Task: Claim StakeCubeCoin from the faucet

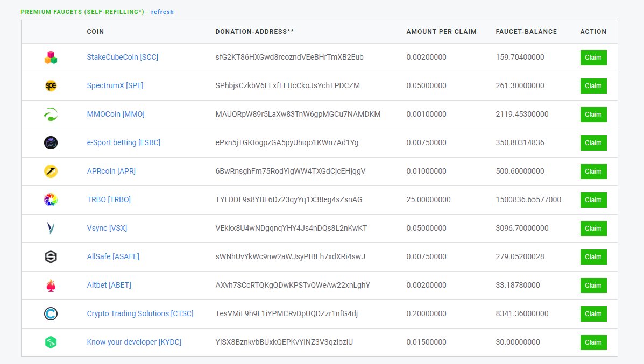Action: [x=593, y=58]
